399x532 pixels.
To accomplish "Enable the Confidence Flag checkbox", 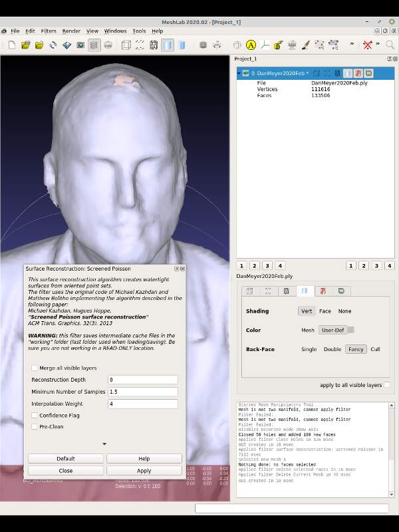I will pyautogui.click(x=35, y=415).
